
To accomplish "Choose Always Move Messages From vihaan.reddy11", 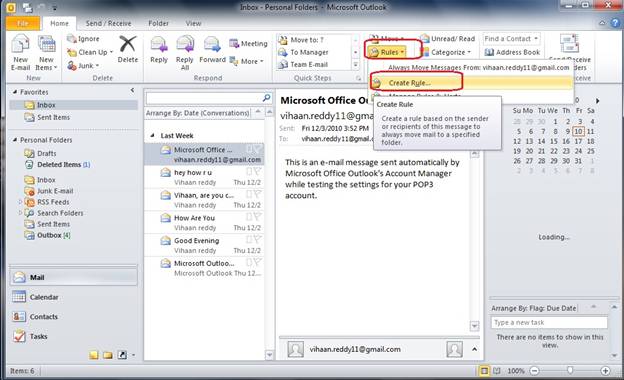I will (478, 68).
